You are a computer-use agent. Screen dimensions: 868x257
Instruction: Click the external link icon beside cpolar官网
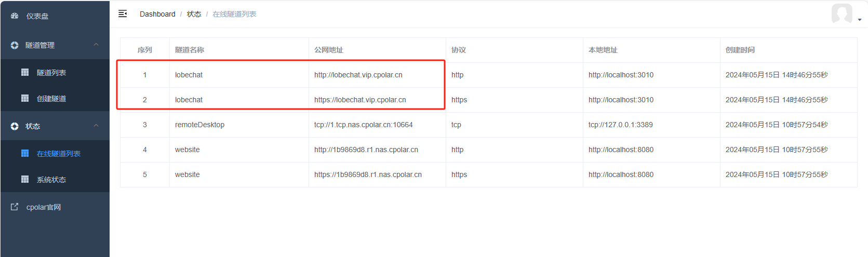pyautogui.click(x=15, y=207)
